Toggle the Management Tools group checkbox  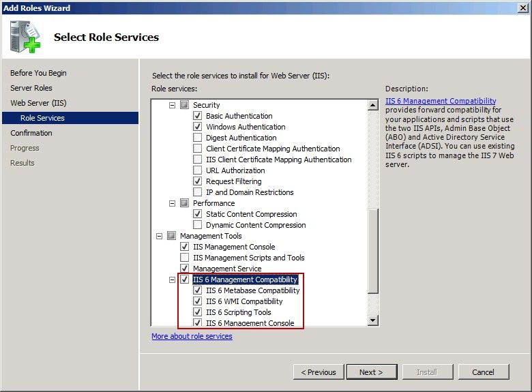tap(172, 236)
